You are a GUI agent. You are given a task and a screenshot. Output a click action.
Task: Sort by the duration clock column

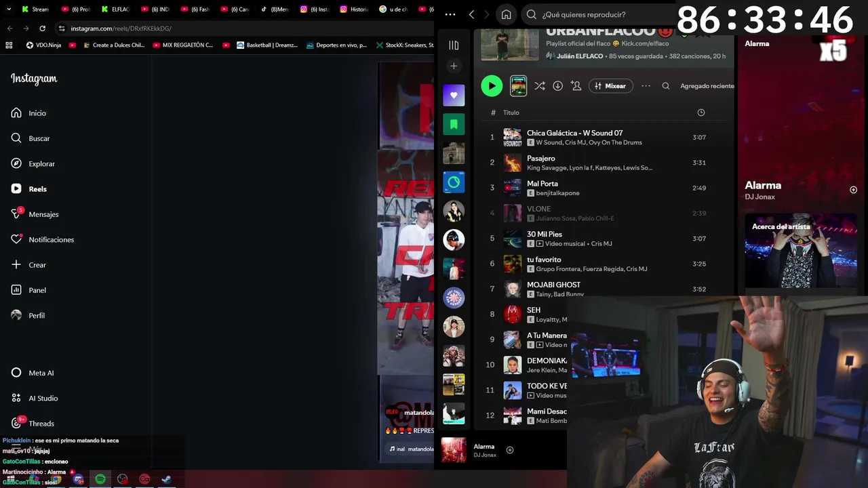coord(701,113)
